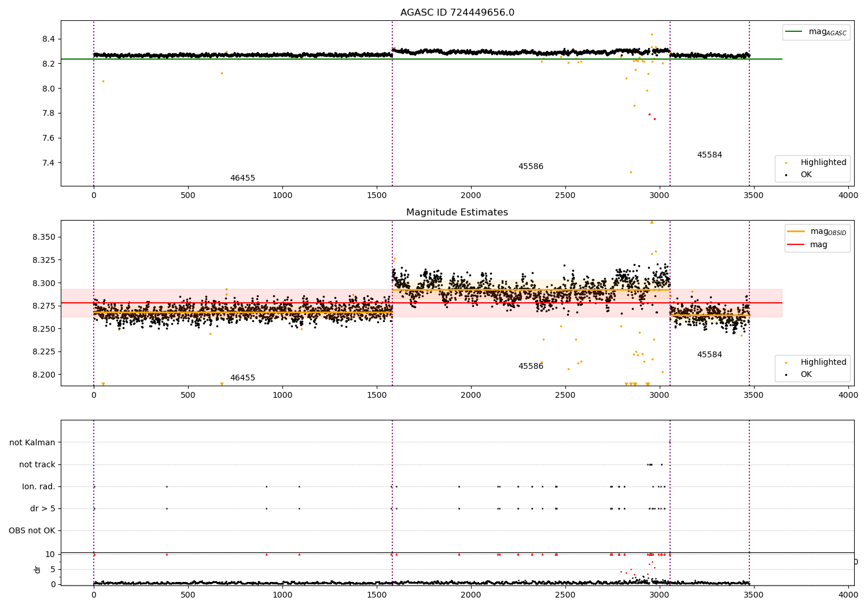Click the 45586 label in the top plot
Screen dimensions: 868x608
click(x=531, y=167)
